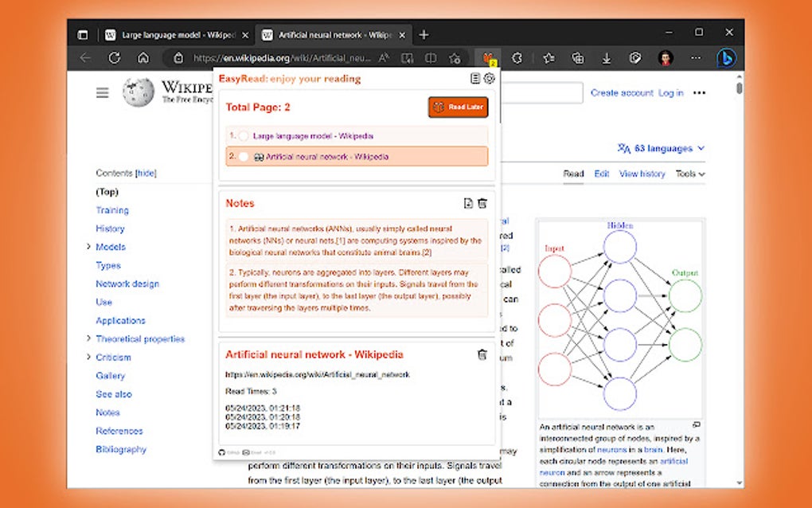
Task: Click the Log in link
Action: [670, 92]
